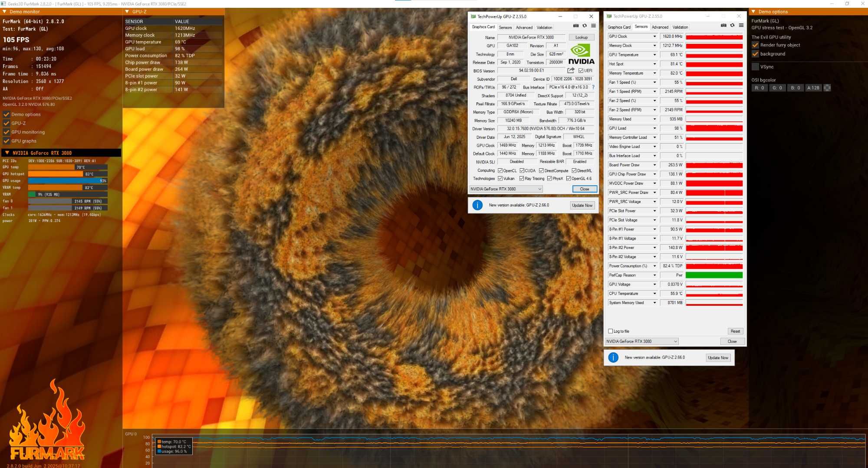The image size is (868, 468).
Task: Click the GPU-Z app icon in Graphics Card window title bar
Action: tap(473, 16)
